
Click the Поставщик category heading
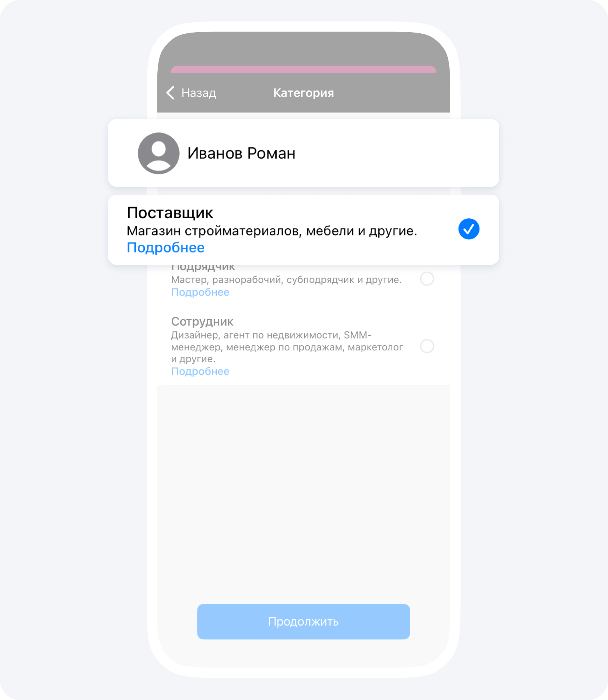click(170, 213)
